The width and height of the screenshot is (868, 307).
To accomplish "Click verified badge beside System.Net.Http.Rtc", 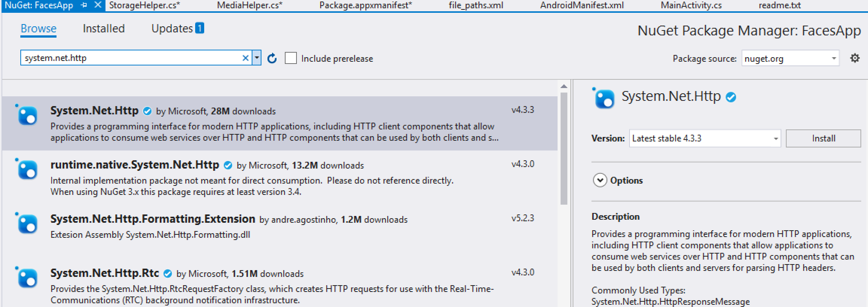I will pyautogui.click(x=168, y=274).
